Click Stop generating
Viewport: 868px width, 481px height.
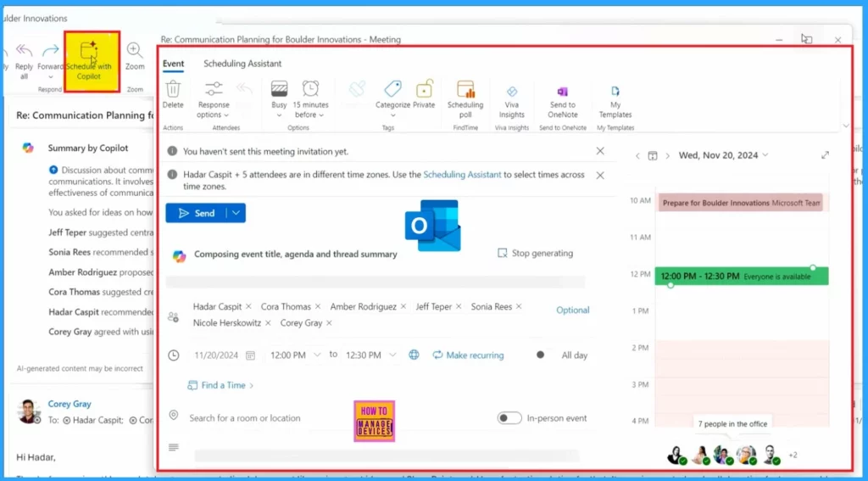click(x=536, y=254)
